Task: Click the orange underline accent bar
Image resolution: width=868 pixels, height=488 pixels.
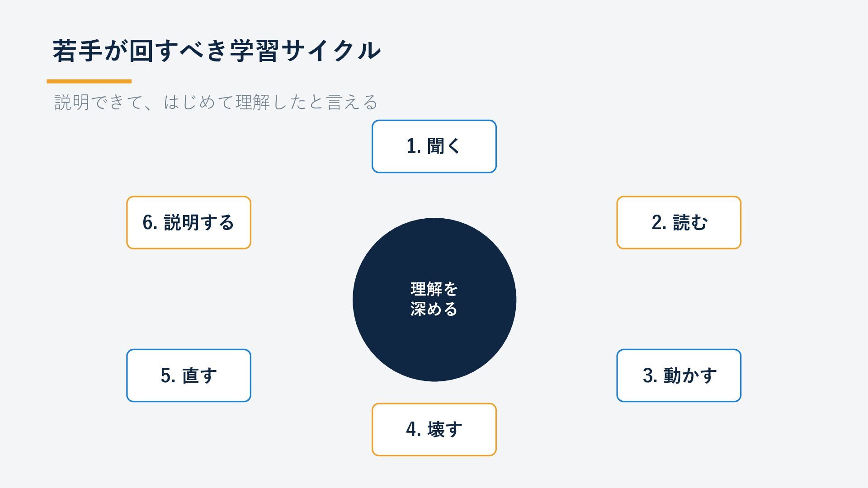Action: pyautogui.click(x=89, y=81)
